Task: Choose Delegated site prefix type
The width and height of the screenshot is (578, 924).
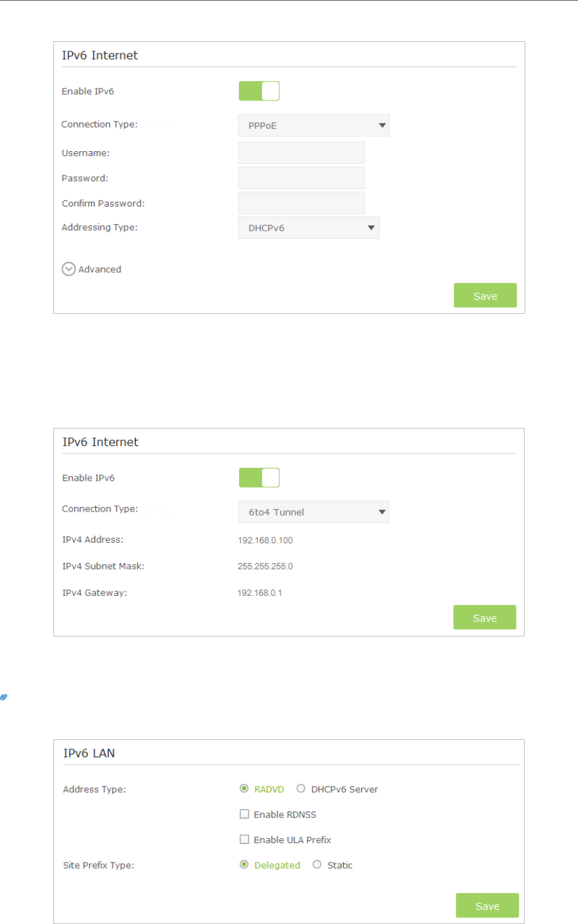Action: [x=244, y=865]
